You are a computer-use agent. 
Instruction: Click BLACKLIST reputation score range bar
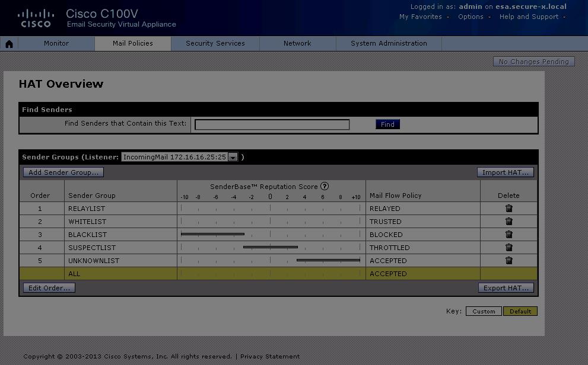(212, 235)
